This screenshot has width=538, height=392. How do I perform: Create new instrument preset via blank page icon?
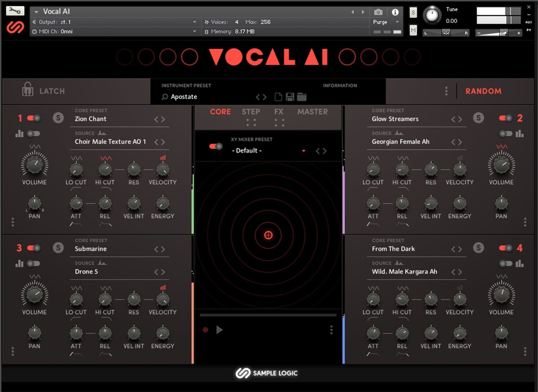(x=278, y=96)
